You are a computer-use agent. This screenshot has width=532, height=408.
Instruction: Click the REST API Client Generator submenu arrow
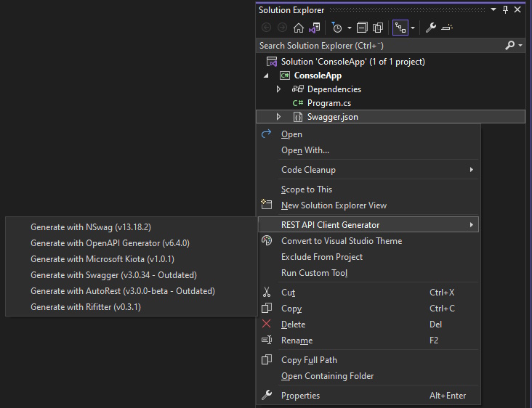pyautogui.click(x=471, y=224)
